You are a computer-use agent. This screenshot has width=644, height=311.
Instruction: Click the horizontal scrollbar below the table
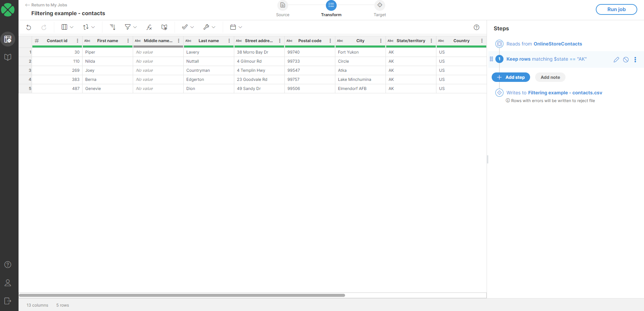[182, 295]
